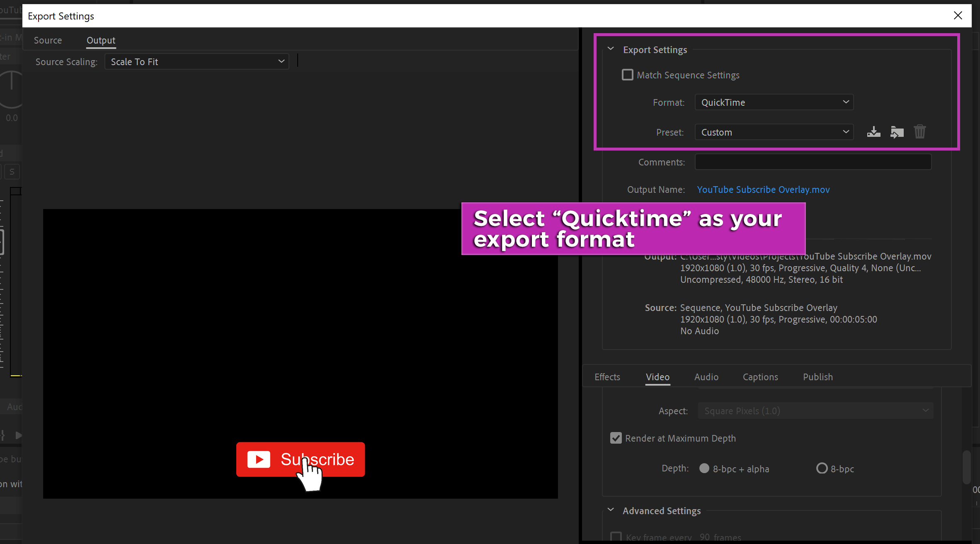Click the save preset icon

(x=873, y=132)
